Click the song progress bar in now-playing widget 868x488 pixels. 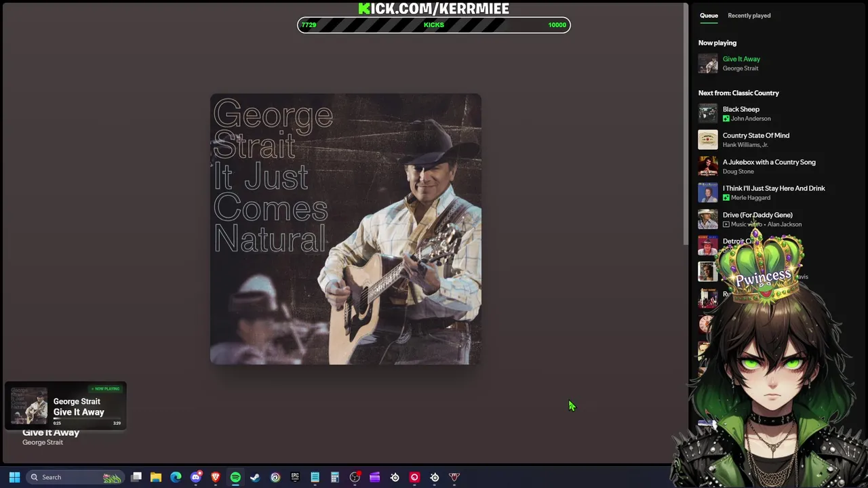[x=87, y=419]
